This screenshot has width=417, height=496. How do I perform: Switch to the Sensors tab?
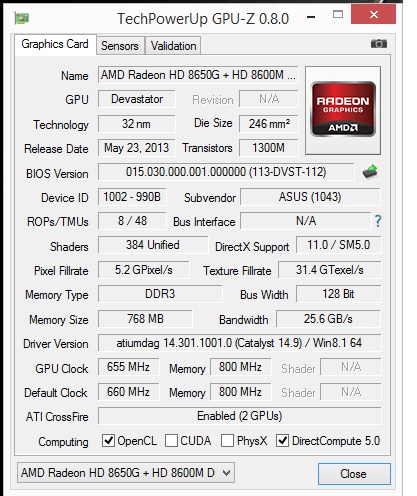(x=120, y=46)
